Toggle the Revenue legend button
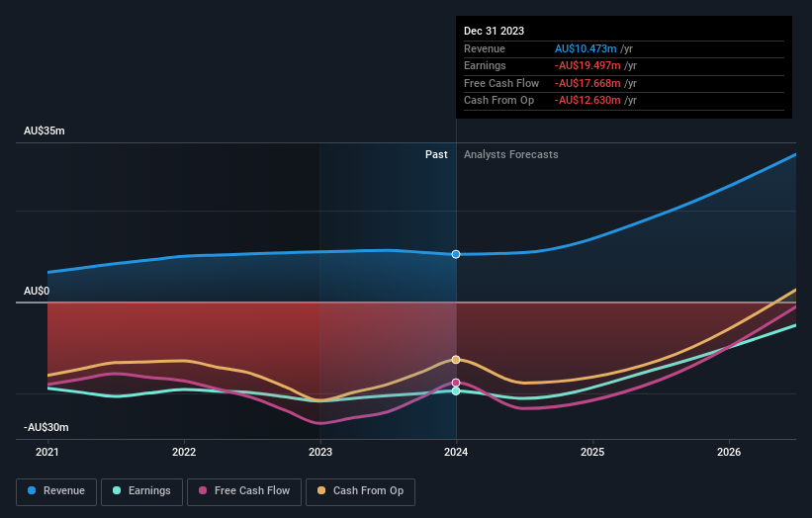Viewport: 812px width, 518px height. pos(56,491)
